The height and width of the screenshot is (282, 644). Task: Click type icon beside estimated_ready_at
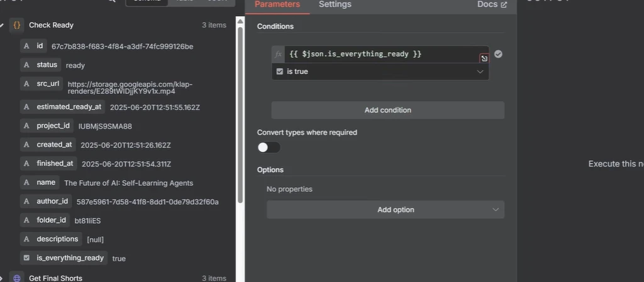26,107
